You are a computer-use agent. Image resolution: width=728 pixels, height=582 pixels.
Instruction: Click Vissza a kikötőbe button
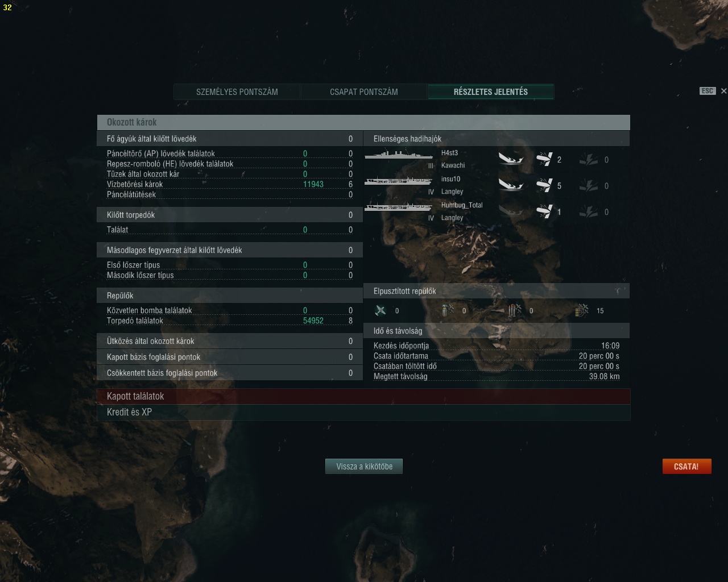(x=364, y=467)
